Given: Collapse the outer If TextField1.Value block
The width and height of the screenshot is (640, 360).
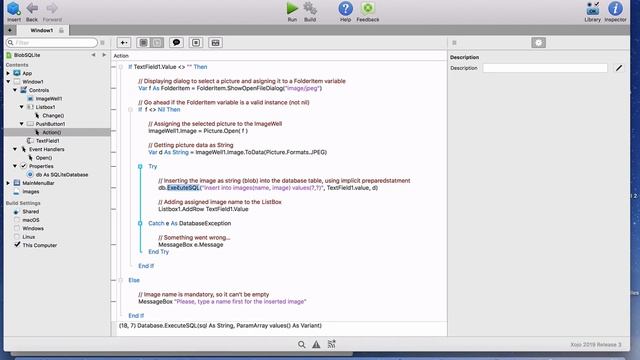Looking at the screenshot, I should click(x=121, y=67).
